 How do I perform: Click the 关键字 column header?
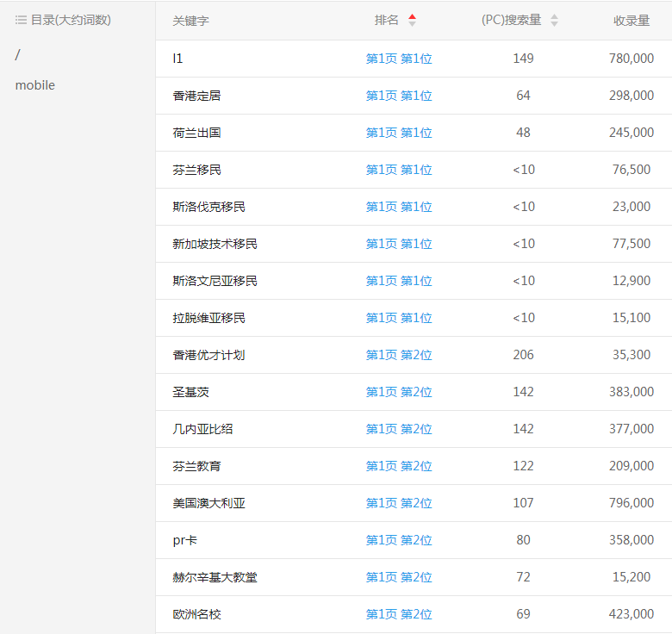(190, 21)
